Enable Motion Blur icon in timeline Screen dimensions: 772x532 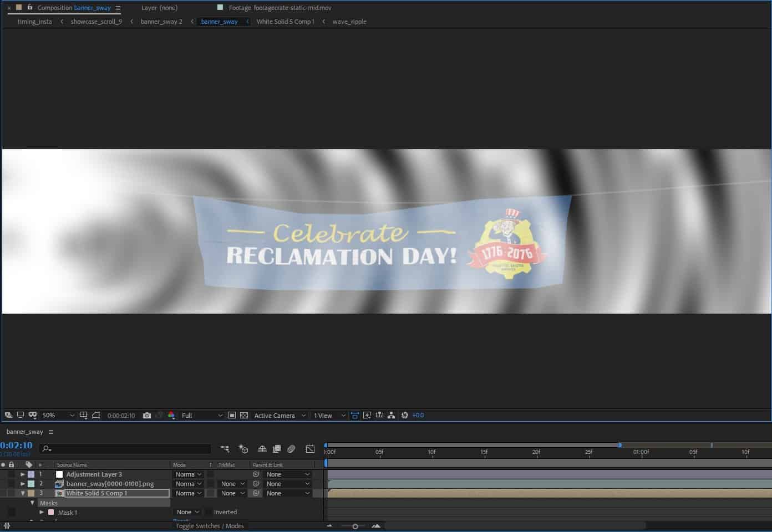coord(291,449)
